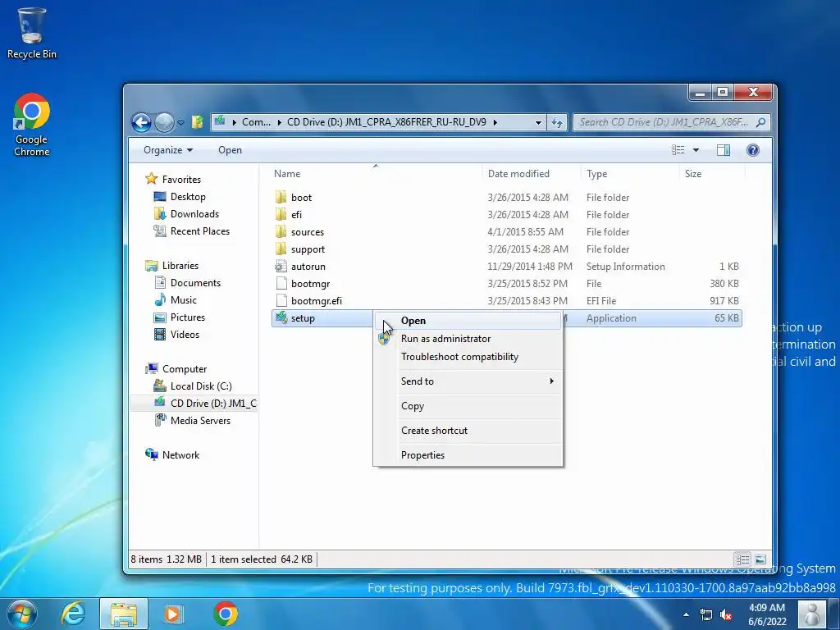The image size is (840, 630).
Task: Select the bootmgr file icon
Action: [281, 283]
